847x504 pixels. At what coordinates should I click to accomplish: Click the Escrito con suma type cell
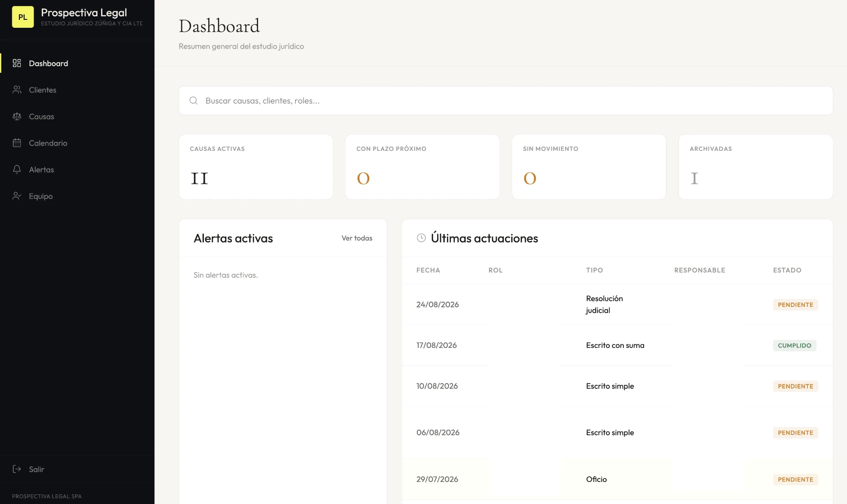615,345
